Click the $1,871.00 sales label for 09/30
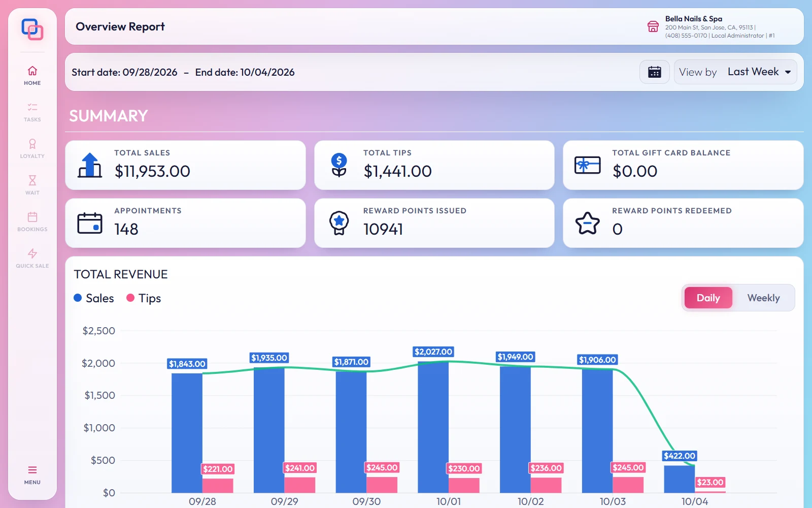The width and height of the screenshot is (812, 508). (x=351, y=362)
